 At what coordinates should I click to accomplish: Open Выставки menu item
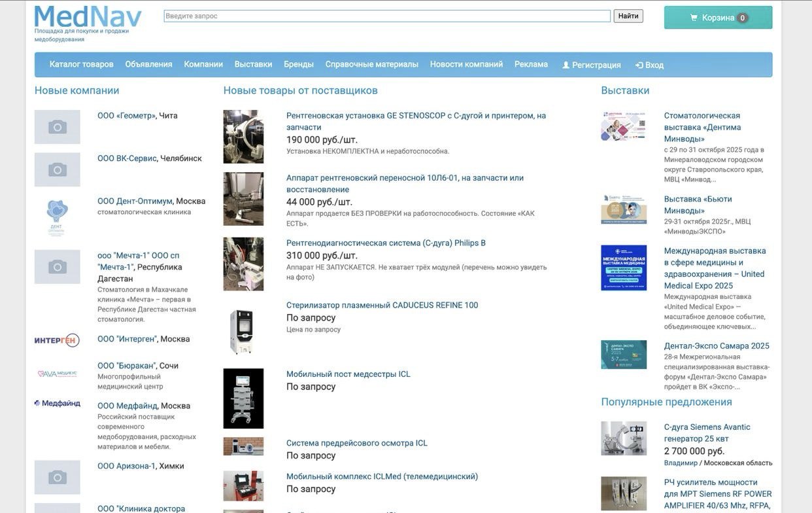coord(253,64)
